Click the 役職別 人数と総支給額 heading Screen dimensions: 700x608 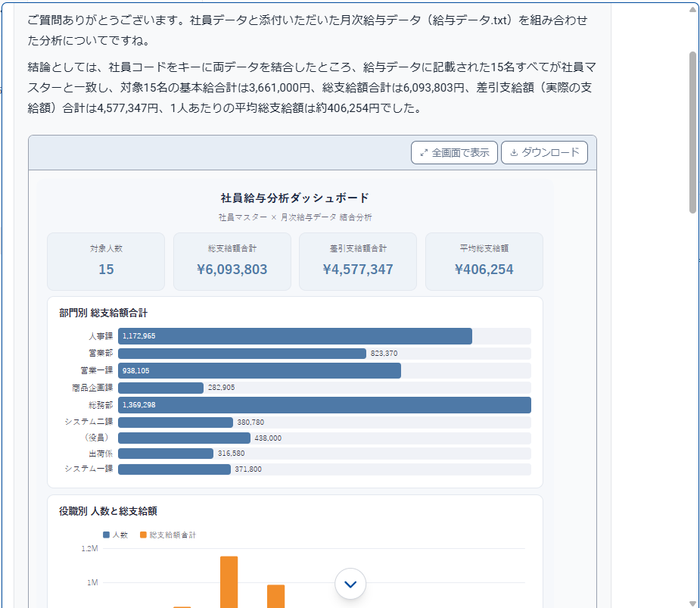pyautogui.click(x=108, y=512)
